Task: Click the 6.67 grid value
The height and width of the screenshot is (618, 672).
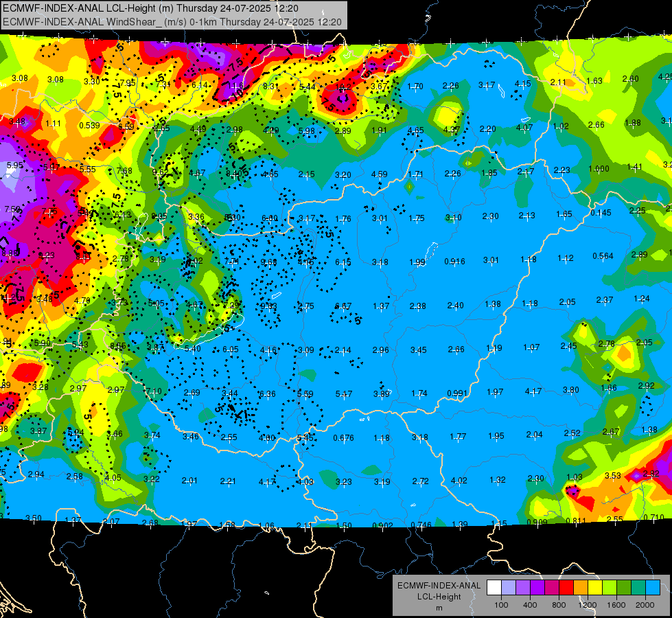Action: tap(343, 306)
